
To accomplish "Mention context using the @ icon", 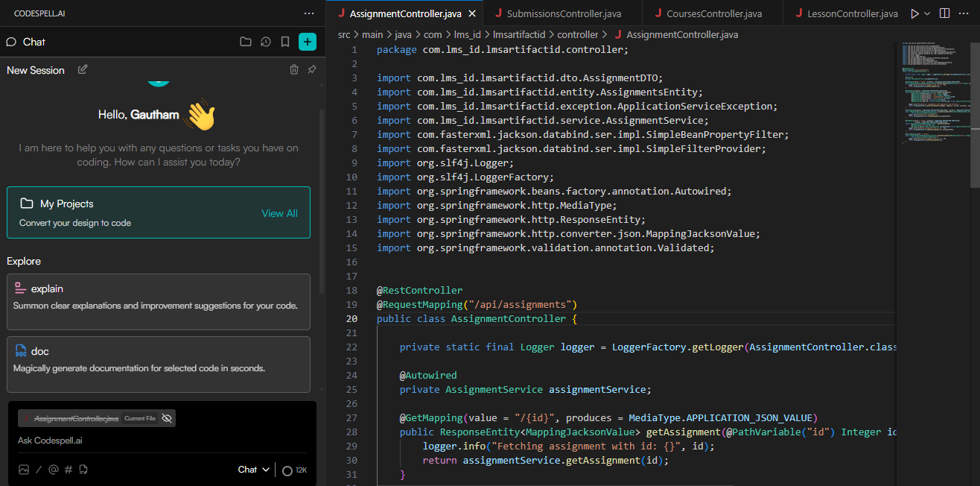I will [x=53, y=470].
